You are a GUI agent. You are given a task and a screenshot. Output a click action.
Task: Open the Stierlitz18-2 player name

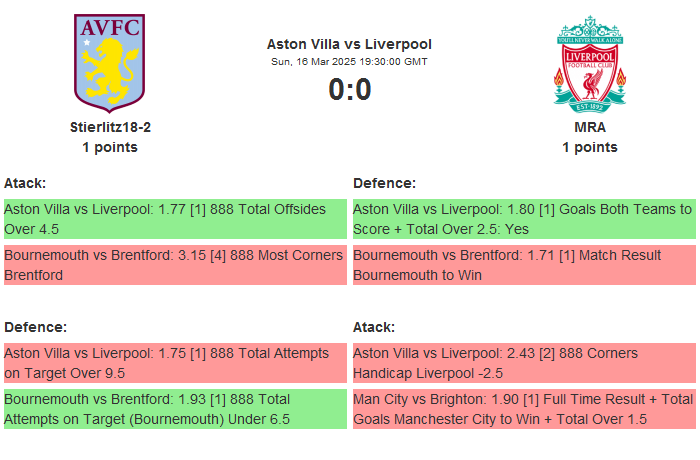click(110, 127)
